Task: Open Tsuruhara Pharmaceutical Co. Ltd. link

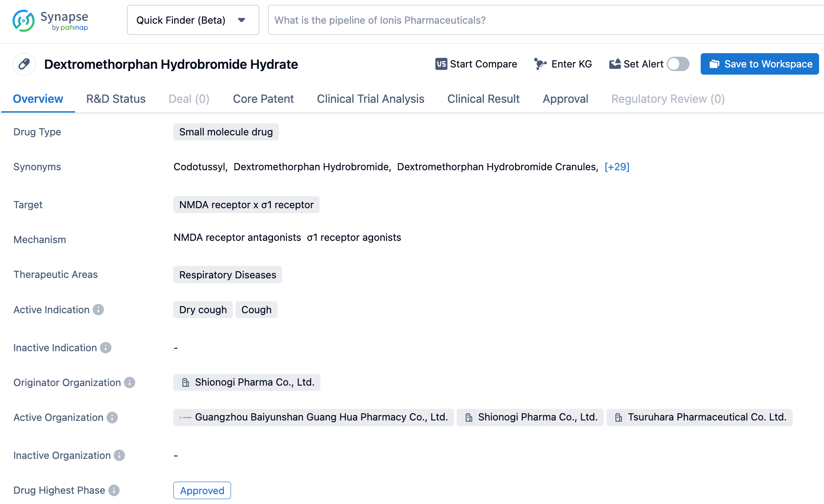Action: click(x=706, y=417)
